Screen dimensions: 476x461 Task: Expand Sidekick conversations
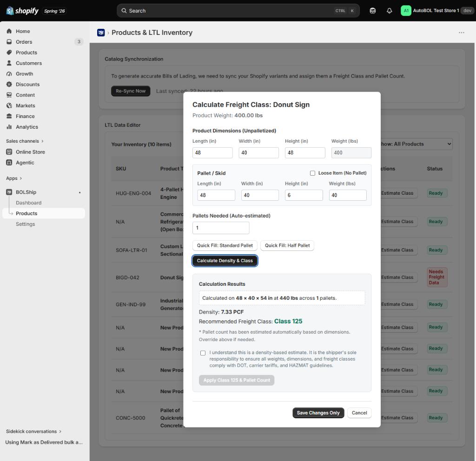point(33,431)
